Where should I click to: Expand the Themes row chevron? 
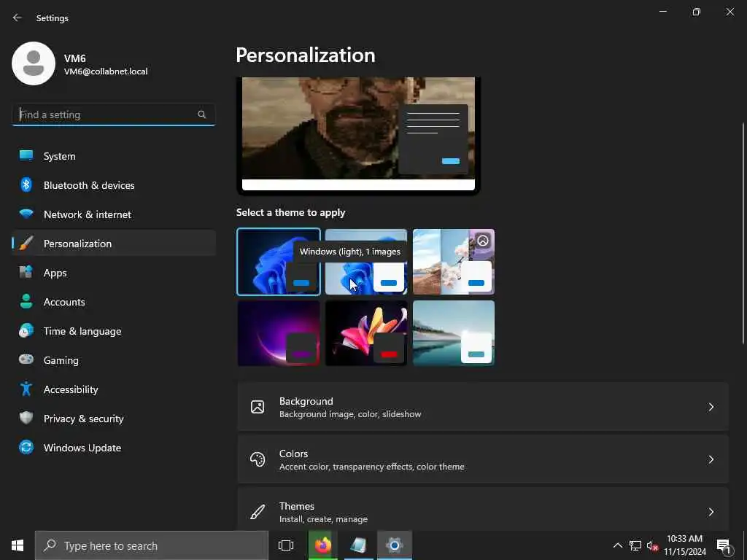tap(711, 512)
